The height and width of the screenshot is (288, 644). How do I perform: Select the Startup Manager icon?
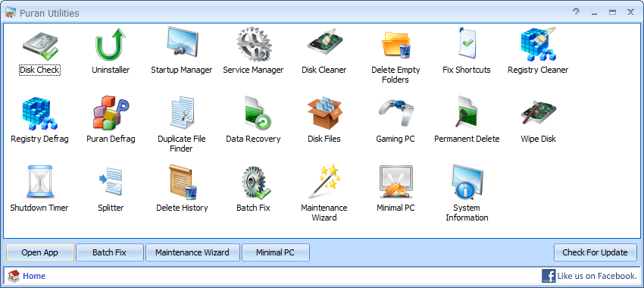(x=182, y=44)
